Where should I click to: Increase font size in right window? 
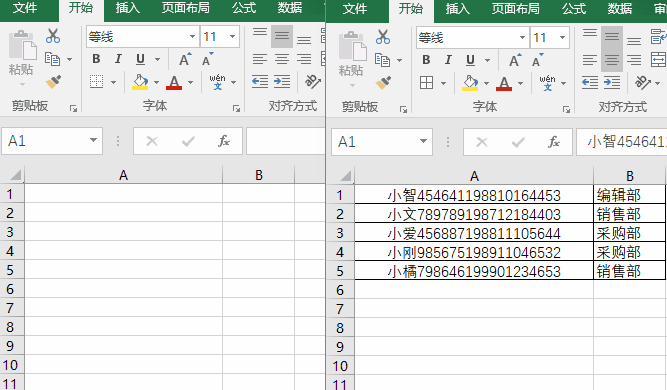point(515,60)
